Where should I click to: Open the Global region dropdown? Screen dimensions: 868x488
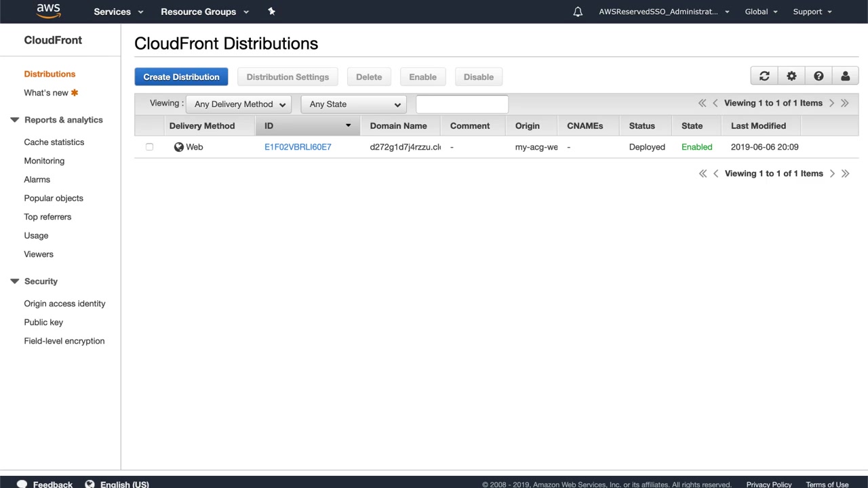[x=761, y=12]
